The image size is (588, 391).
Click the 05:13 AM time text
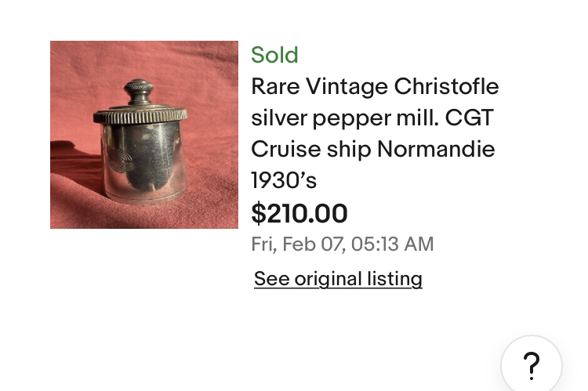coord(392,244)
